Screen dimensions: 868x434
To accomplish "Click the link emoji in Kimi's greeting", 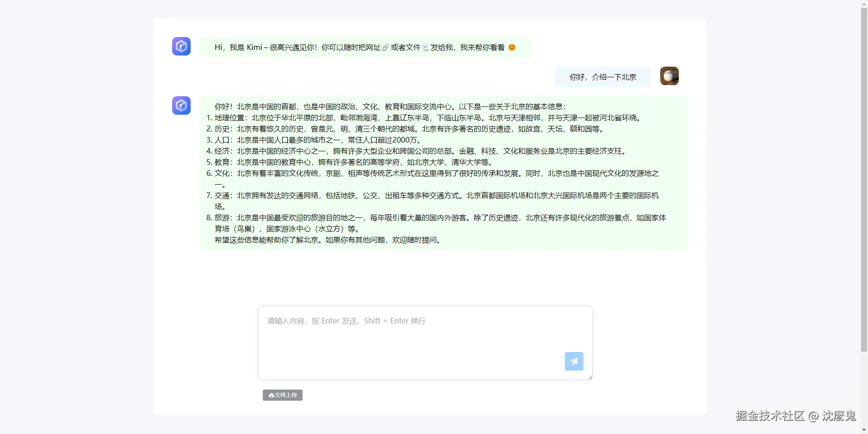I will [385, 47].
